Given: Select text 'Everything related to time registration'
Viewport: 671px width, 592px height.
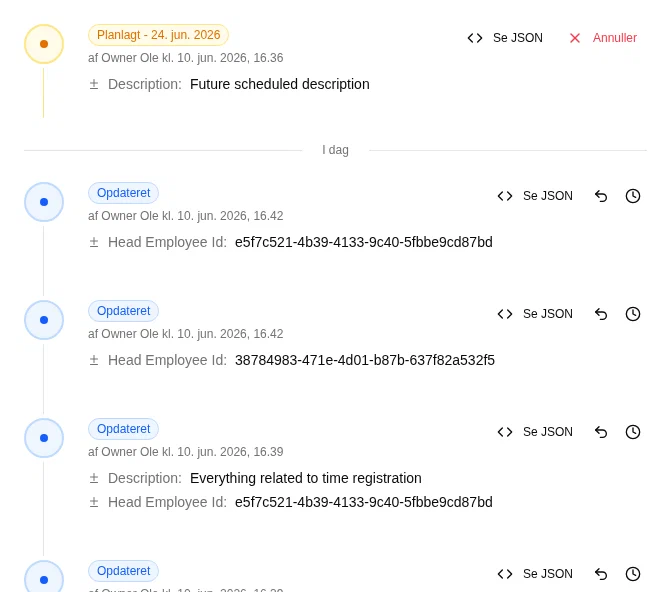Looking at the screenshot, I should pyautogui.click(x=306, y=478).
